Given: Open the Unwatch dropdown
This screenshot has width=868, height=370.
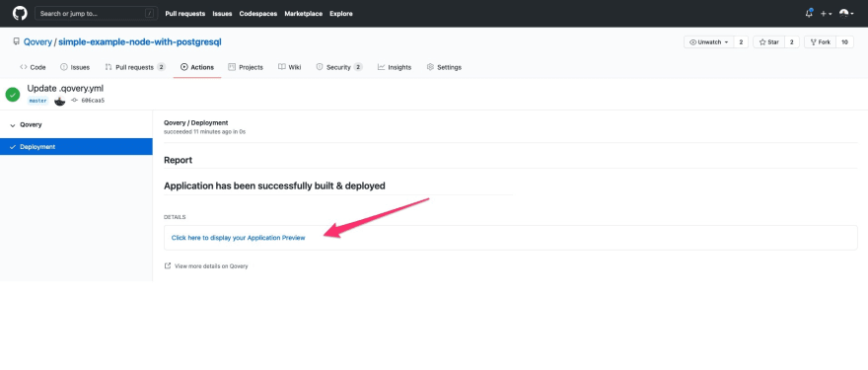Looking at the screenshot, I should point(708,42).
